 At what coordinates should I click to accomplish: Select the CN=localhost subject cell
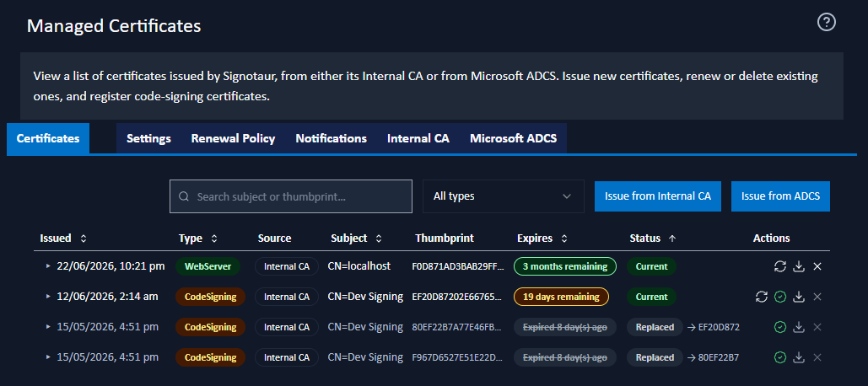point(359,266)
